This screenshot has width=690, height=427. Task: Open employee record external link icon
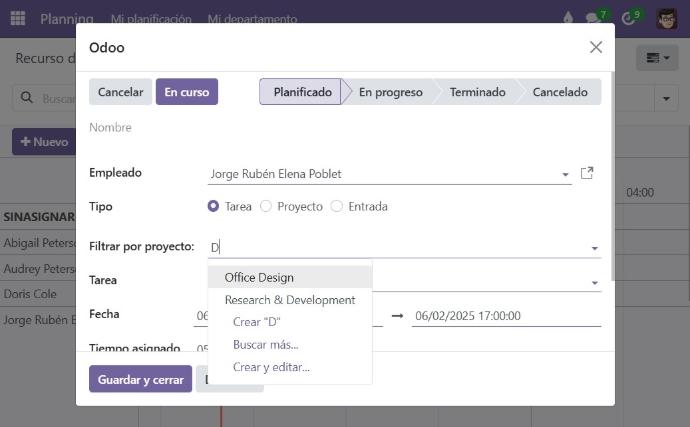coord(587,173)
